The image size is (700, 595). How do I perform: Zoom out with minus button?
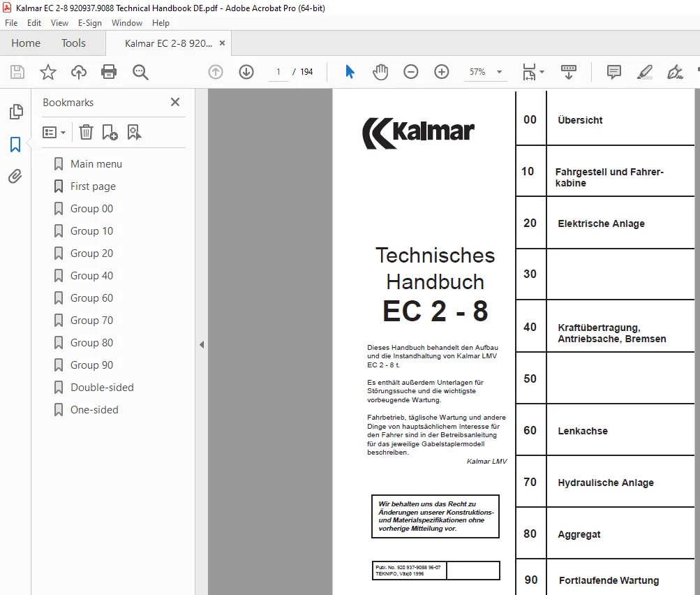click(410, 72)
